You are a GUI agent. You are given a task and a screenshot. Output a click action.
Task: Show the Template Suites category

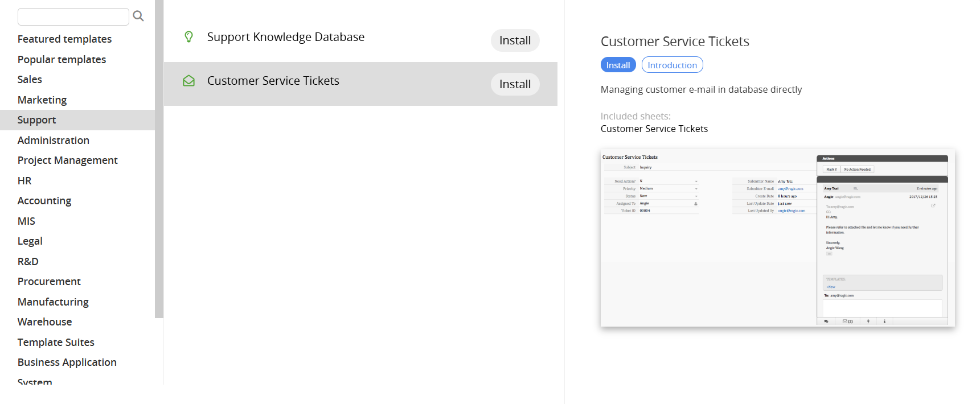[56, 343]
